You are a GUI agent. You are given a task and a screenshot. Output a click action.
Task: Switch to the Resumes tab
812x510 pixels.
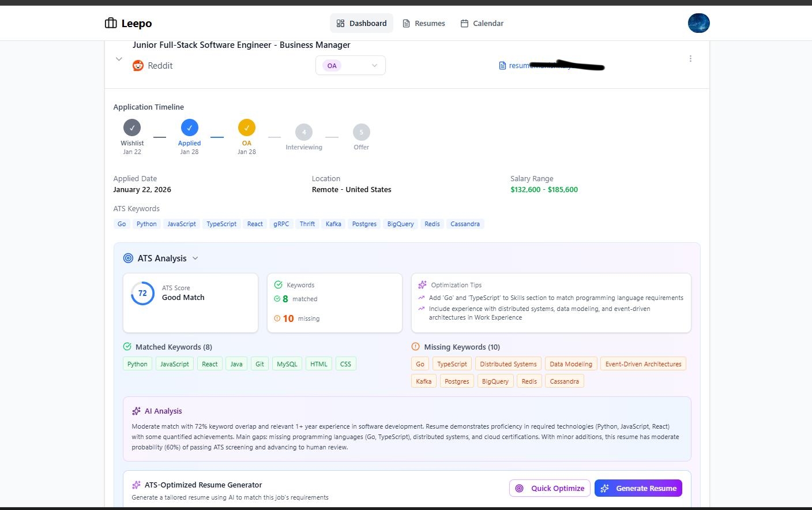click(424, 23)
